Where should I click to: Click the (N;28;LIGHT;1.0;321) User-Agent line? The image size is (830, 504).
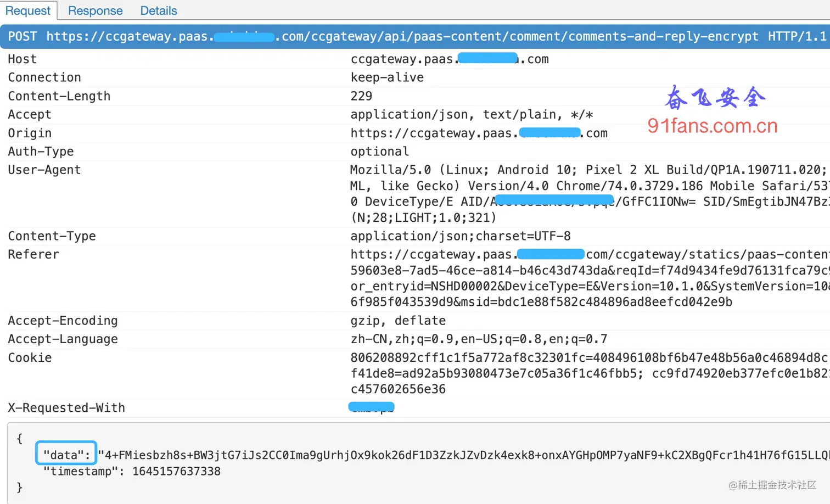pyautogui.click(x=423, y=218)
